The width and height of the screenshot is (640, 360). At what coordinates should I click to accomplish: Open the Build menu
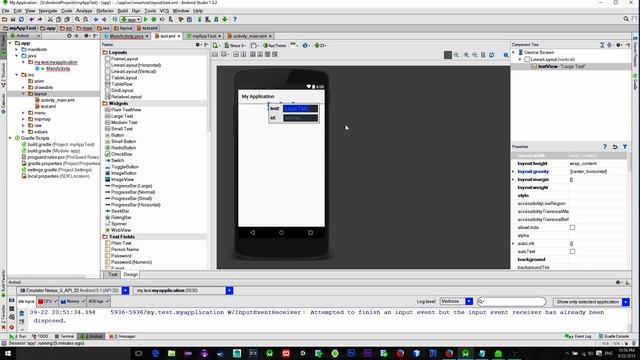(x=122, y=11)
